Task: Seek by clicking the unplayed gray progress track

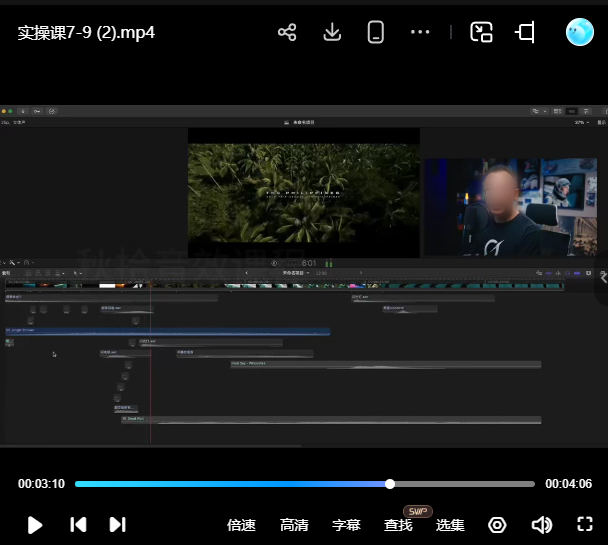Action: [465, 484]
